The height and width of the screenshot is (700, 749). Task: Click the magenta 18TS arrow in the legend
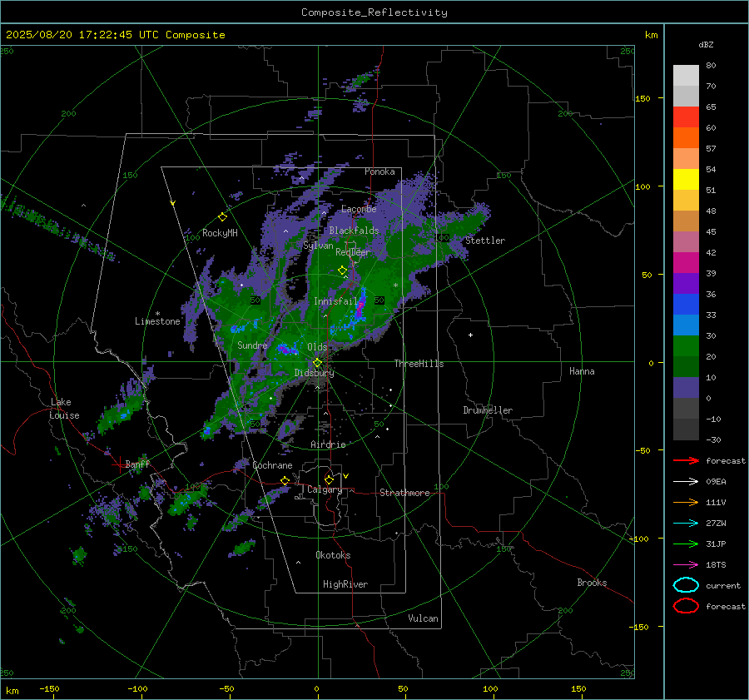pyautogui.click(x=686, y=565)
